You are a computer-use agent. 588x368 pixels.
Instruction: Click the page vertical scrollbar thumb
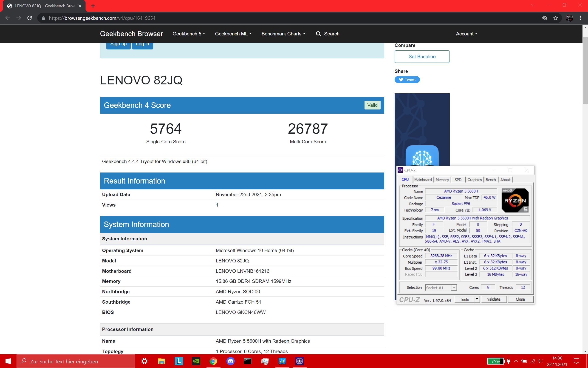click(585, 71)
